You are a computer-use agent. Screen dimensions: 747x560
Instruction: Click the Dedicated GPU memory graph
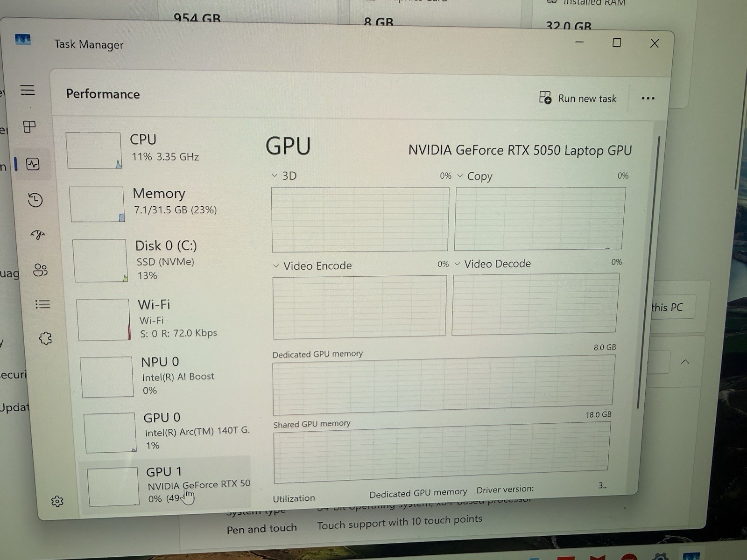(444, 385)
